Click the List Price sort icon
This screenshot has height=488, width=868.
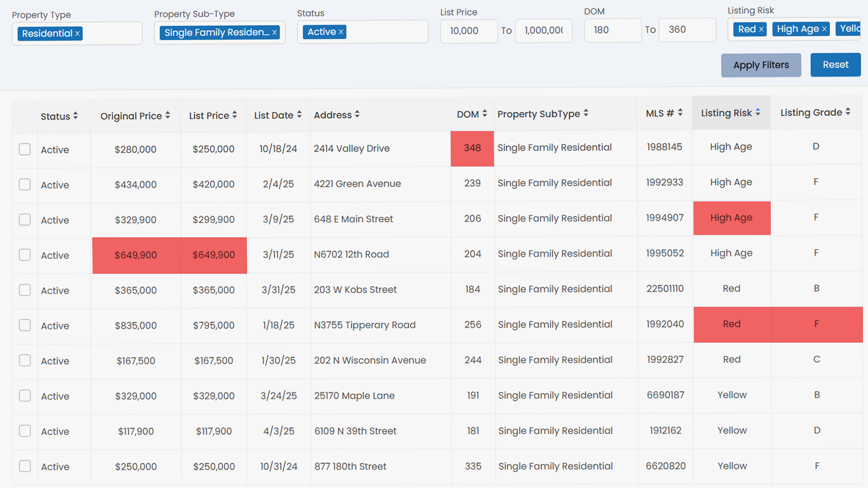pyautogui.click(x=235, y=115)
